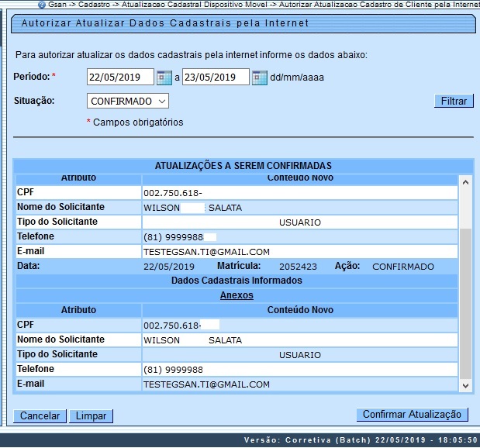Click the Gsan breadcrumb icon at top

tap(40, 4)
